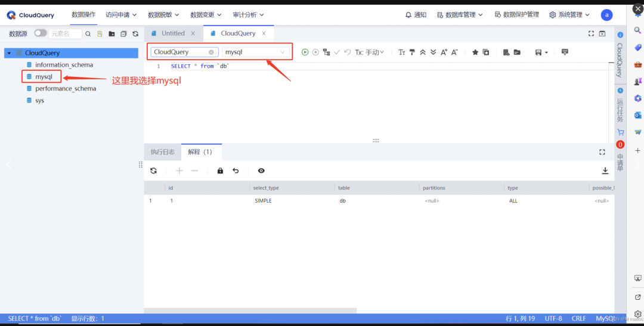Image resolution: width=644 pixels, height=326 pixels.
Task: Click the double down-arrow icon
Action: 433,52
